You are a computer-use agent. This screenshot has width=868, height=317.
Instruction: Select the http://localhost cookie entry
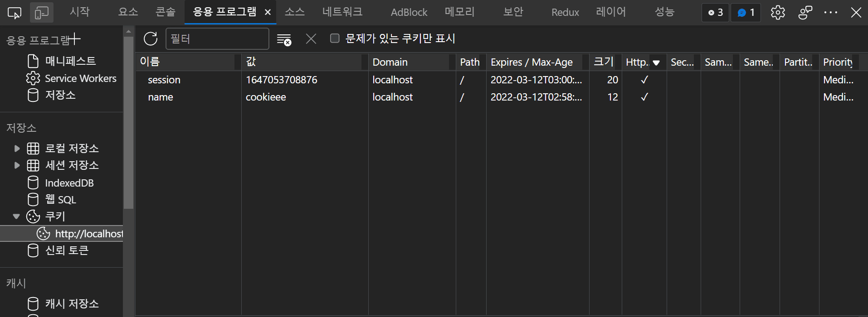coord(88,234)
